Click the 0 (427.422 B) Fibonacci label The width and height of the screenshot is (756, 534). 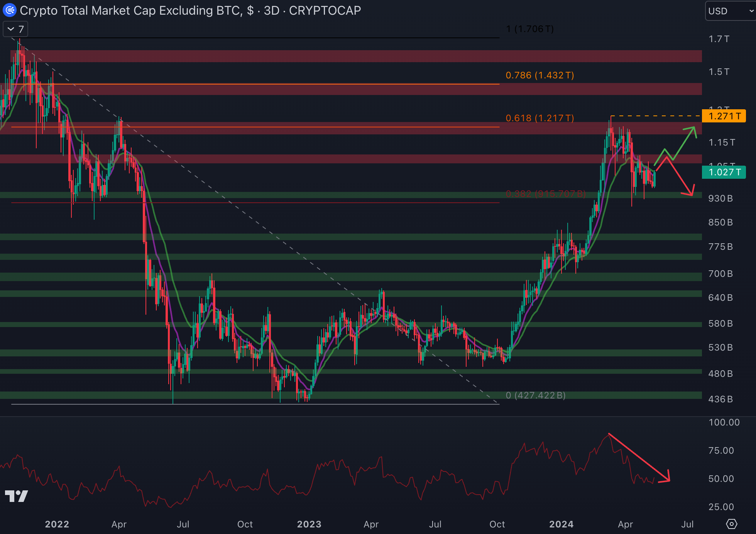coord(536,395)
